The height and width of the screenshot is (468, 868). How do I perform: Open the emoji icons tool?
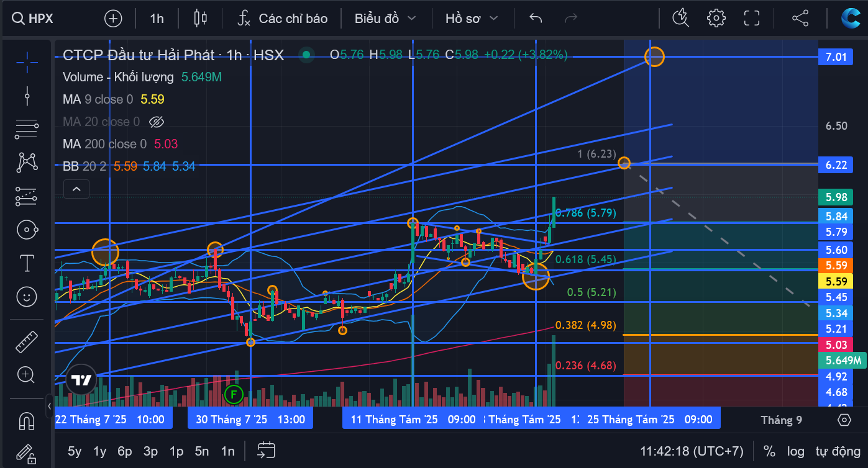click(x=27, y=297)
